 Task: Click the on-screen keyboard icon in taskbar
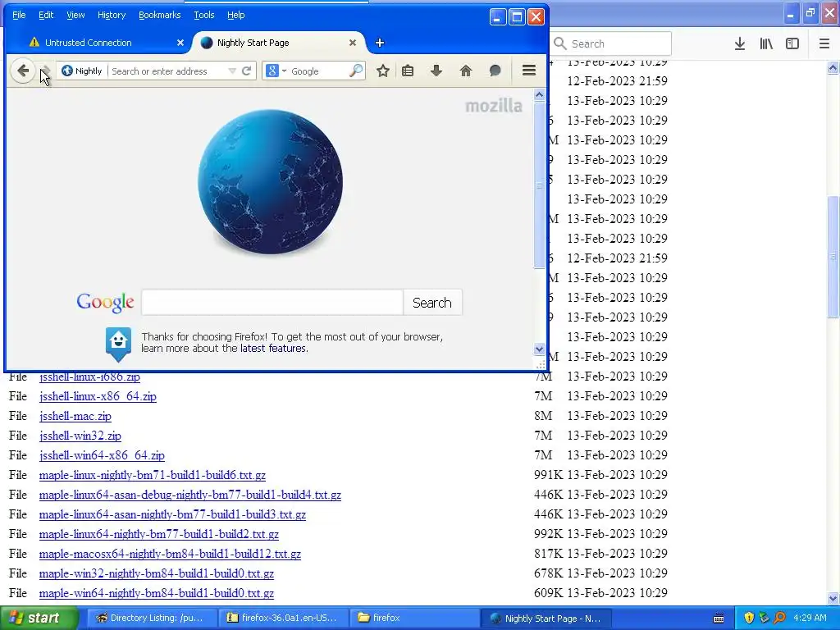point(719,619)
